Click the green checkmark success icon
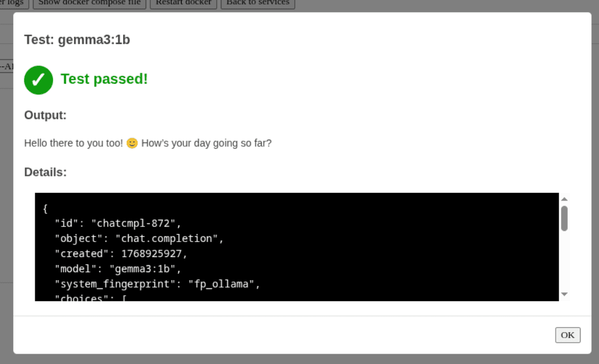Image resolution: width=599 pixels, height=364 pixels. coord(39,80)
